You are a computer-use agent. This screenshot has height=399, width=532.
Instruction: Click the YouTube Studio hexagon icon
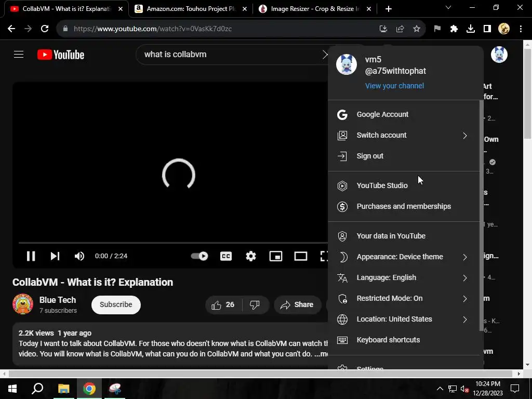point(342,185)
